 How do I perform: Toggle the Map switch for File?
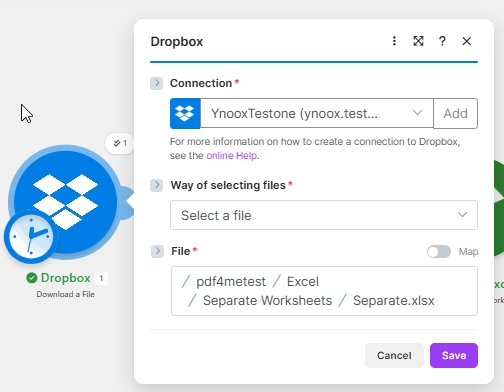tap(439, 252)
